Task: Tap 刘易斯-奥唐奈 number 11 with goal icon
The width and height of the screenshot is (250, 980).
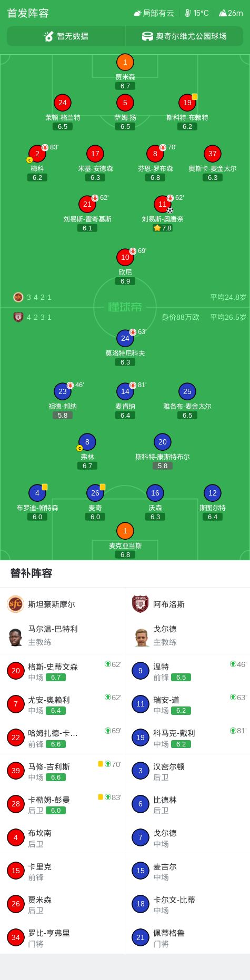Action: 163,204
